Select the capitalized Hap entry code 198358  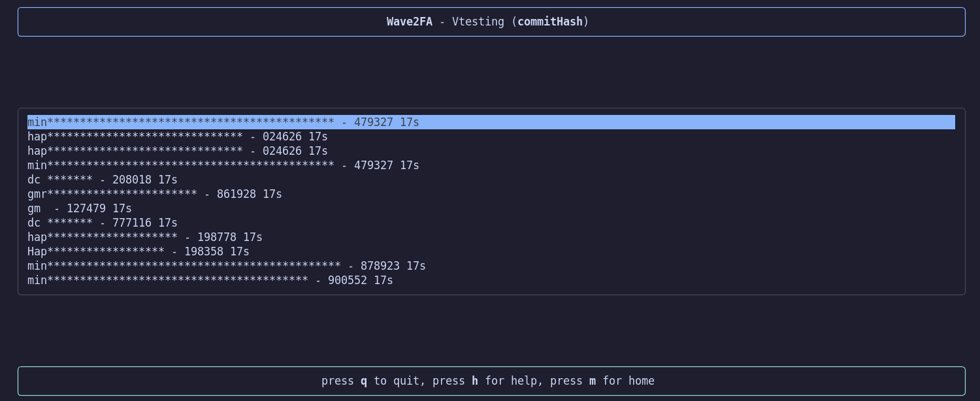(x=138, y=251)
